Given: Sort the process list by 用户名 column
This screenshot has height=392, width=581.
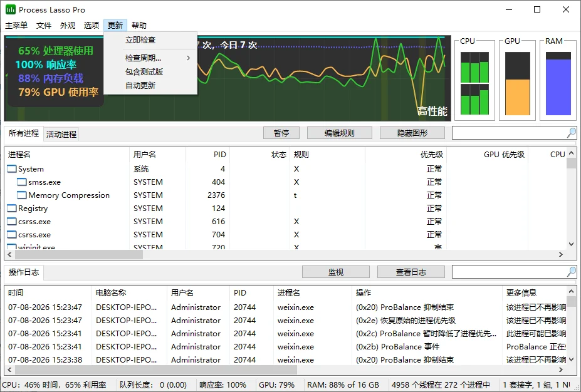Looking at the screenshot, I should [157, 154].
